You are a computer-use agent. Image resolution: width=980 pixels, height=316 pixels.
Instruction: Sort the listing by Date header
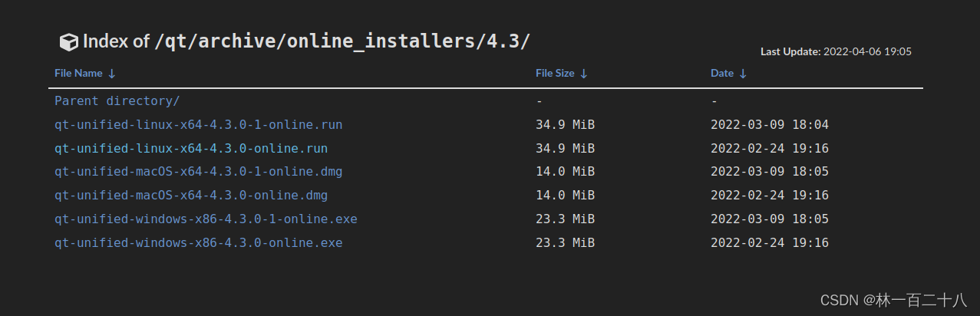(722, 74)
